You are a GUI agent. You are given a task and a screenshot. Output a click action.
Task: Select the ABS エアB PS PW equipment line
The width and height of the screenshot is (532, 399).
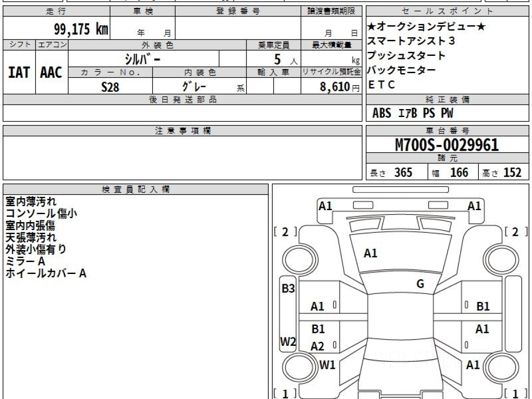pyautogui.click(x=413, y=113)
